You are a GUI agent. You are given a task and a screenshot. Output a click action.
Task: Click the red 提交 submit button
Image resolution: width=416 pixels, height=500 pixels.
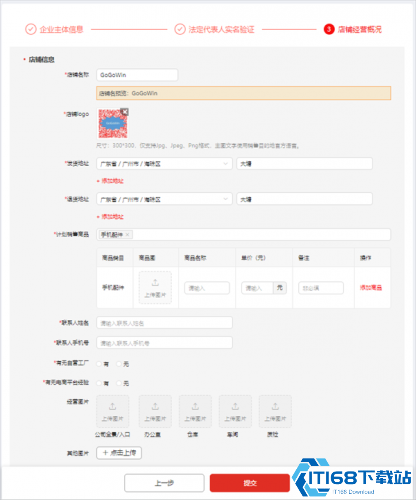[x=250, y=483]
